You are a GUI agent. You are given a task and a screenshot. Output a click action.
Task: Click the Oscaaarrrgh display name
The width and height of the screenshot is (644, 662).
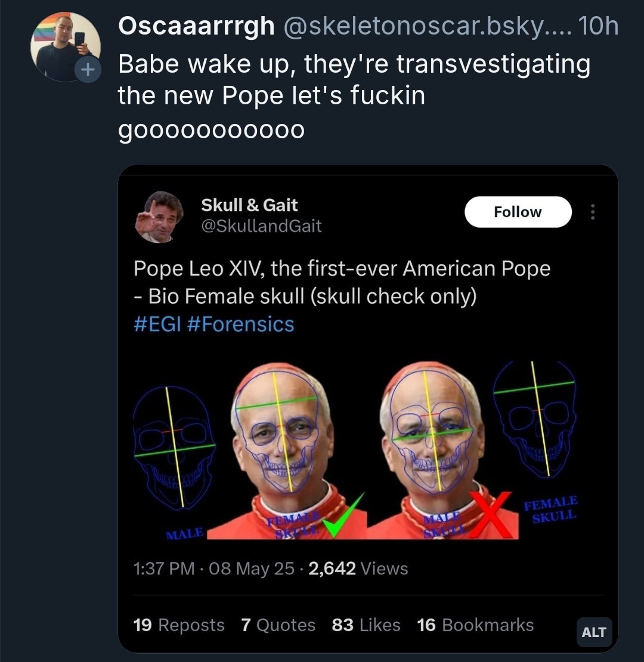196,26
